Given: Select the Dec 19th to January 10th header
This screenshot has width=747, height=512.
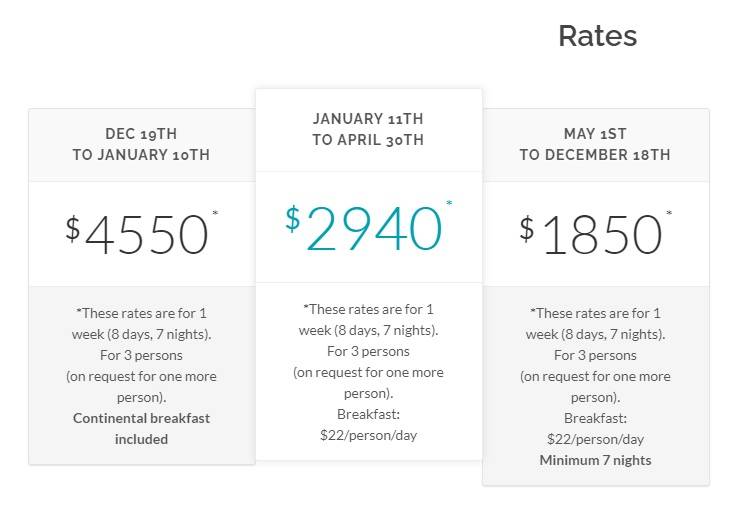Looking at the screenshot, I should (x=141, y=144).
